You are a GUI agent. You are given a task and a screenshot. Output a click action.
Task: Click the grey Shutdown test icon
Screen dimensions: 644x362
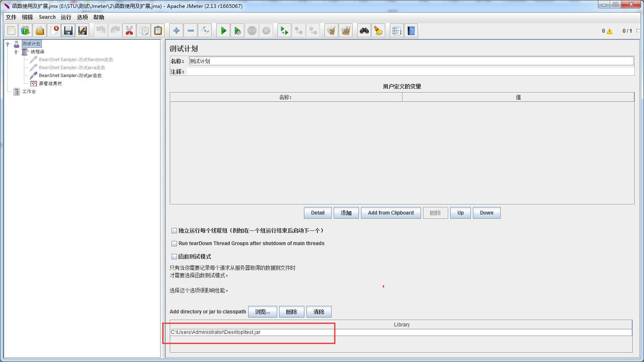[x=266, y=31]
